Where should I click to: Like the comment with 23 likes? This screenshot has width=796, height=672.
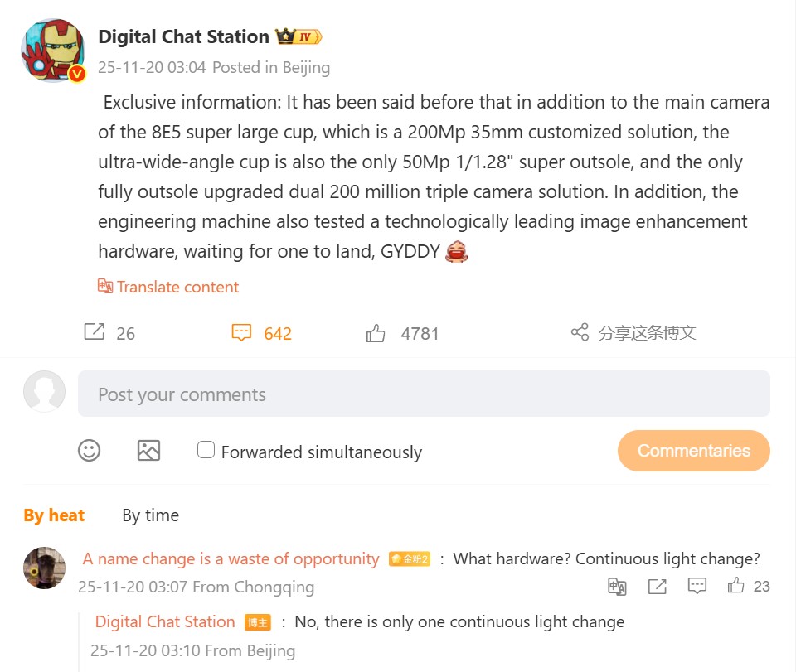[x=736, y=587]
